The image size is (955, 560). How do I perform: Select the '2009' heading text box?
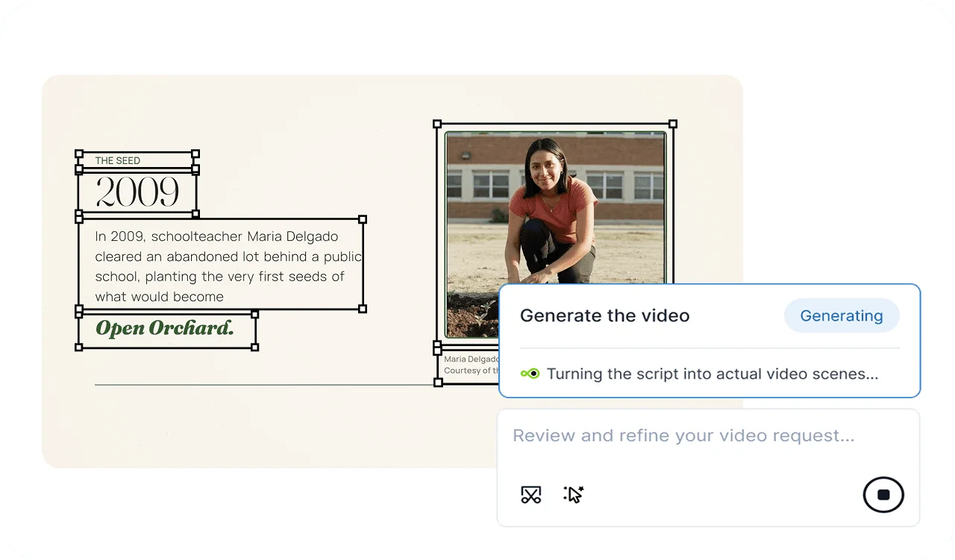tap(137, 193)
